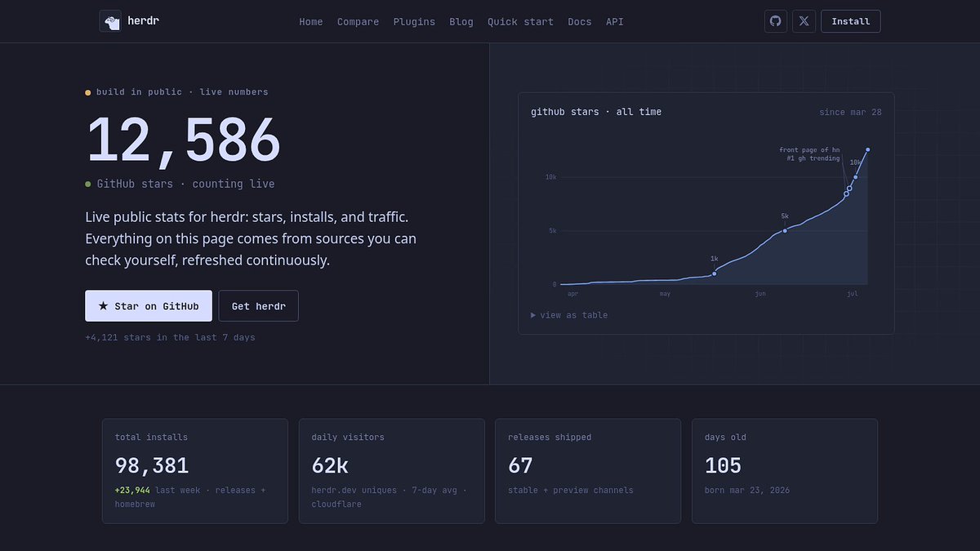Click the total installs value 98,381

[152, 465]
